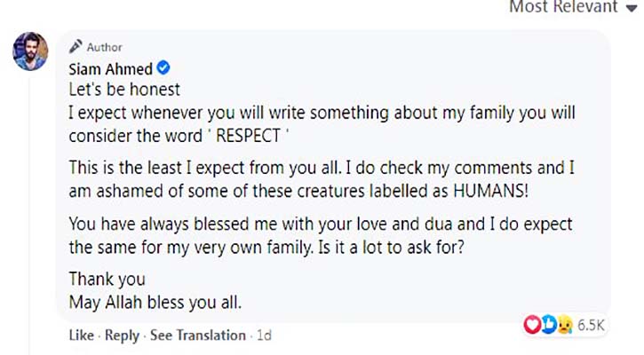
Task: Click the red heart Love reaction icon
Action: [533, 326]
